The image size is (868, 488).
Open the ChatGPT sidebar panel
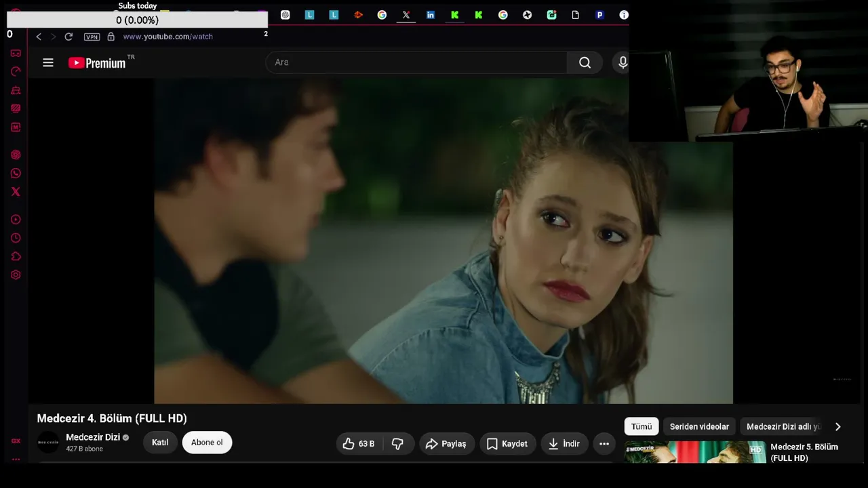(x=16, y=155)
